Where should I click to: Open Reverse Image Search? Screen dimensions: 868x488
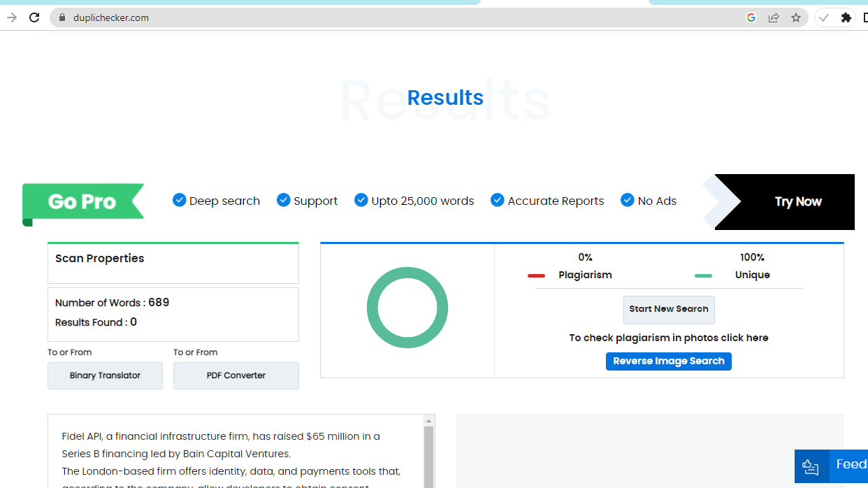click(669, 361)
